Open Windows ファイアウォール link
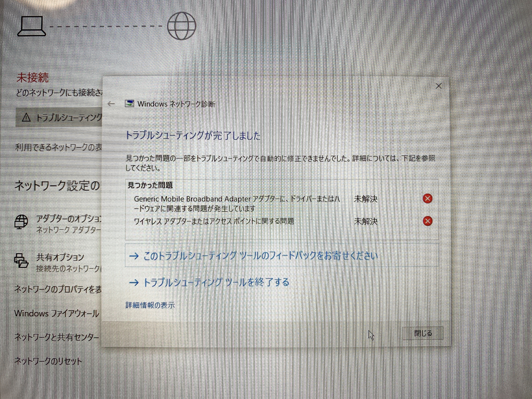Screen dimensions: 532x399 click(x=57, y=313)
